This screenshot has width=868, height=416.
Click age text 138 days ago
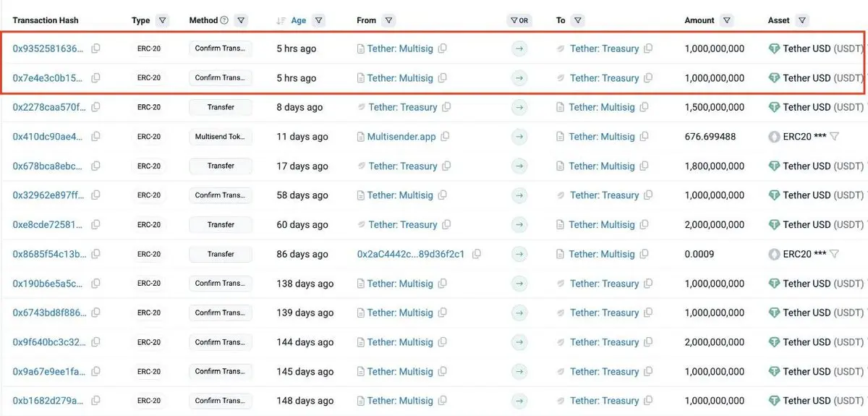coord(305,284)
